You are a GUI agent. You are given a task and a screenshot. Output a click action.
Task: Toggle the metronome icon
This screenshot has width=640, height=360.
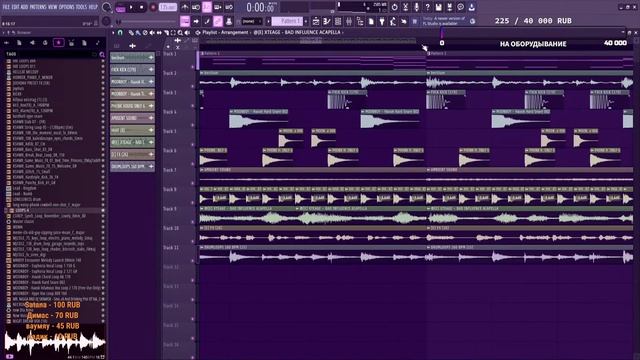pyautogui.click(x=185, y=7)
